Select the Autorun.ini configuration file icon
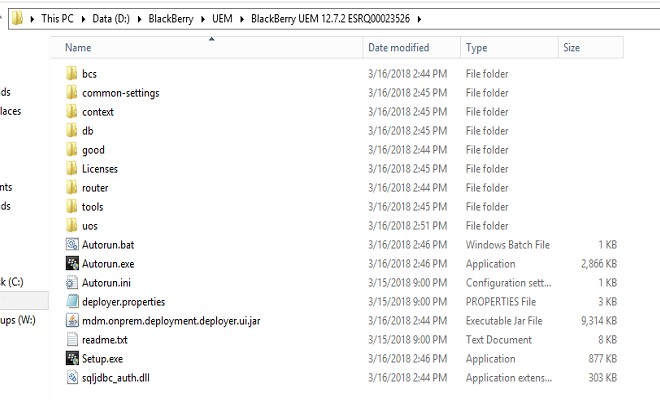The width and height of the screenshot is (660, 406). 71,282
